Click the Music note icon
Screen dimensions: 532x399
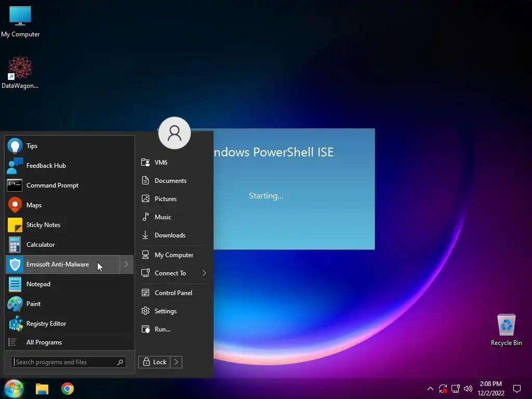[145, 217]
